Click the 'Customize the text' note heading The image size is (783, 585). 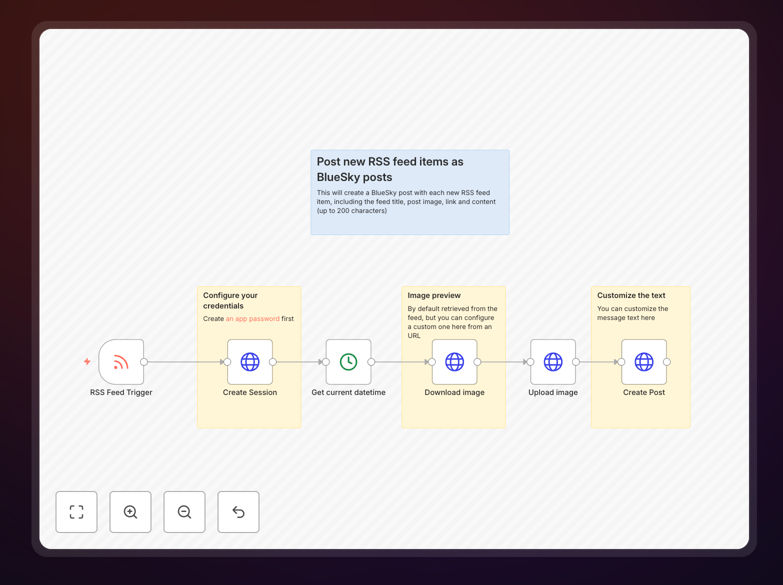[631, 295]
